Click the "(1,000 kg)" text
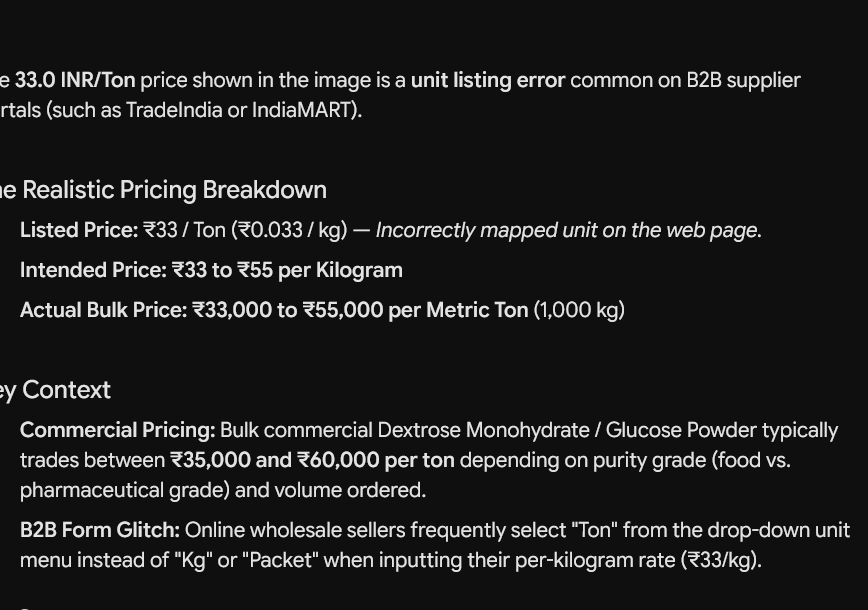 pyautogui.click(x=579, y=311)
